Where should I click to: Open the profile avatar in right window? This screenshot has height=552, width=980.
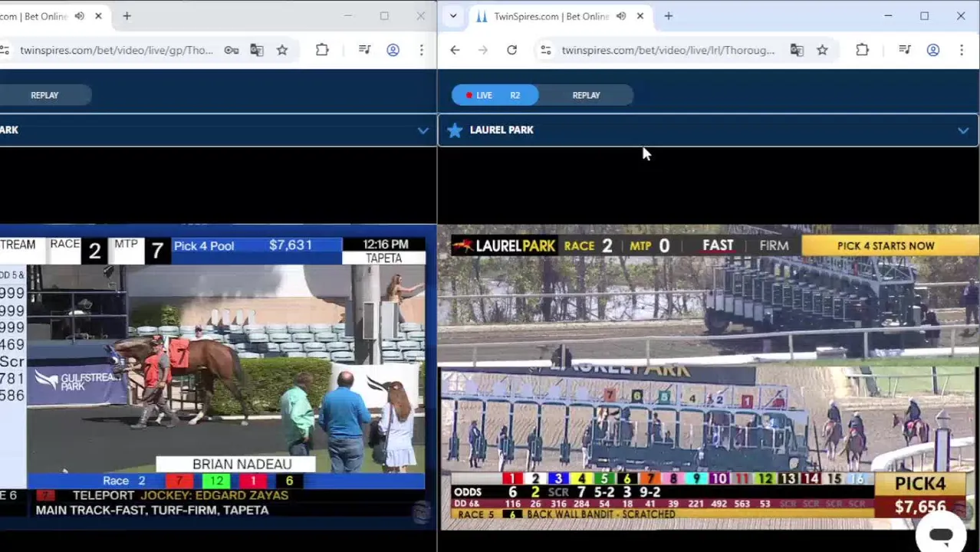pos(932,51)
